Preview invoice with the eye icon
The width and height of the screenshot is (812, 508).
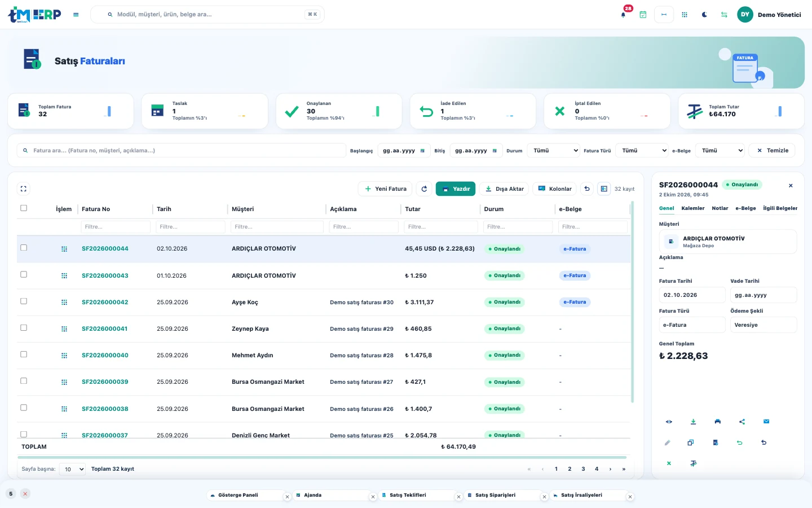coord(669,422)
